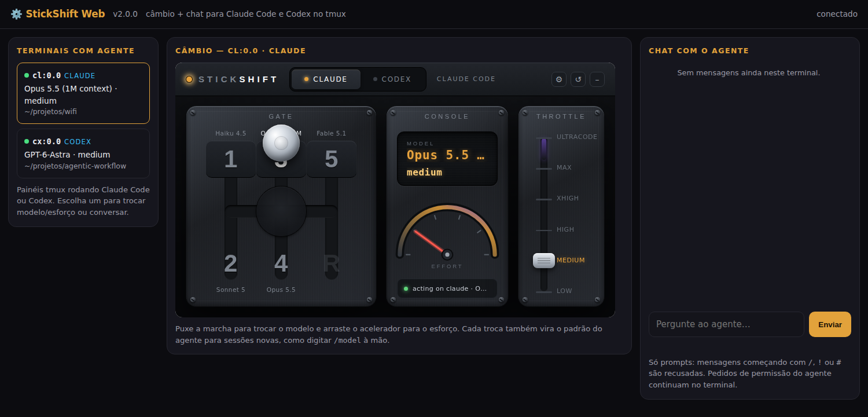Click the 'conectado' connection status
Image resolution: width=868 pixels, height=417 pixels.
click(x=837, y=14)
